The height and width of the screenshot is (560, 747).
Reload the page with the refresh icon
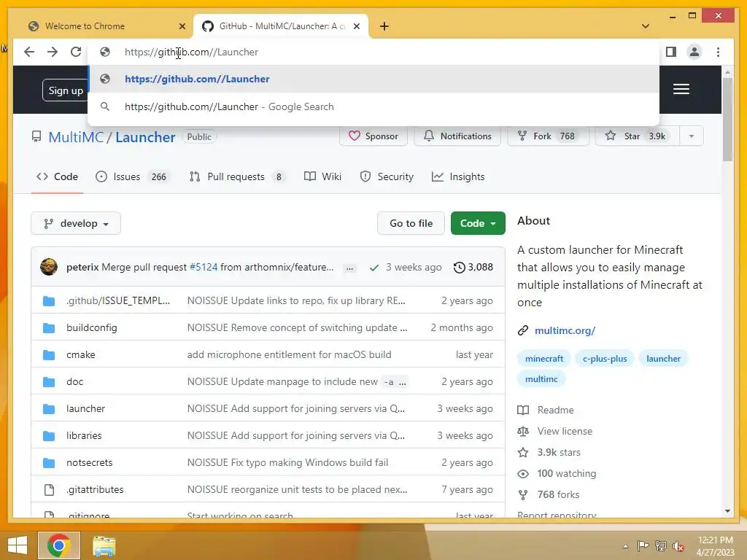point(76,52)
